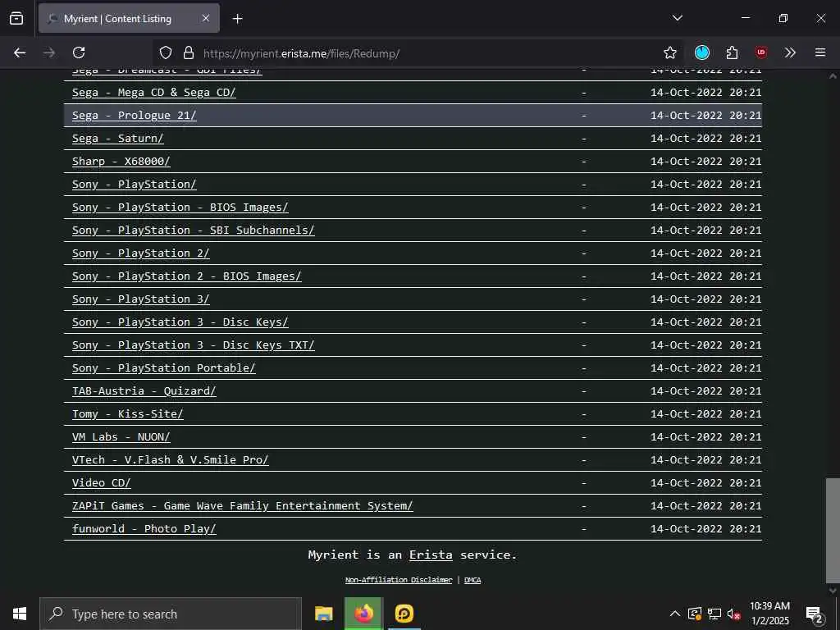Screen dimensions: 840x630
Task: Click scrollbar down arrow
Action: pyautogui.click(x=833, y=591)
